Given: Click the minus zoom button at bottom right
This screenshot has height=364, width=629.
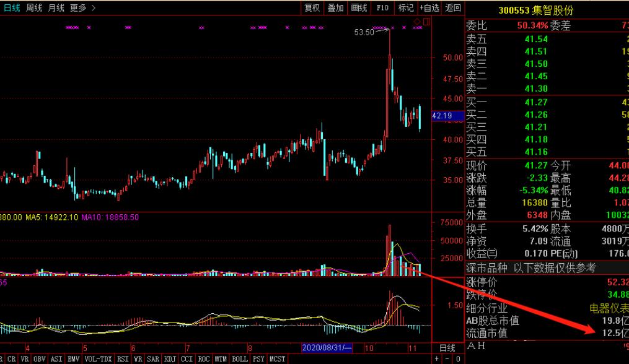Looking at the screenshot, I should [x=447, y=359].
